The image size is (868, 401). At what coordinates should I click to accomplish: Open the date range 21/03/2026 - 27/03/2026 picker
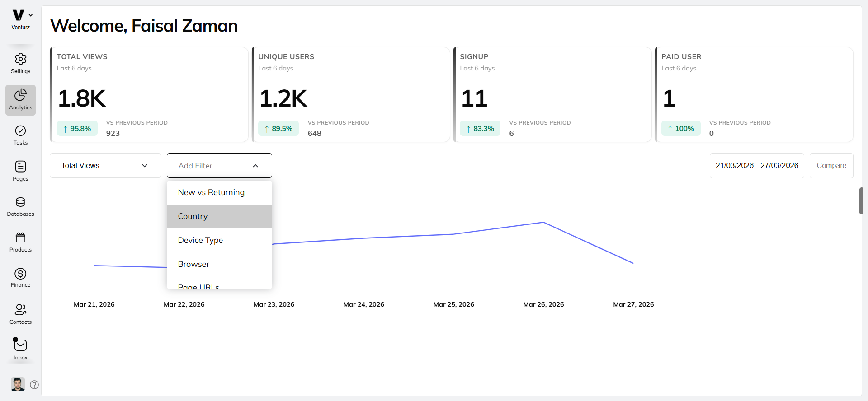[756, 166]
